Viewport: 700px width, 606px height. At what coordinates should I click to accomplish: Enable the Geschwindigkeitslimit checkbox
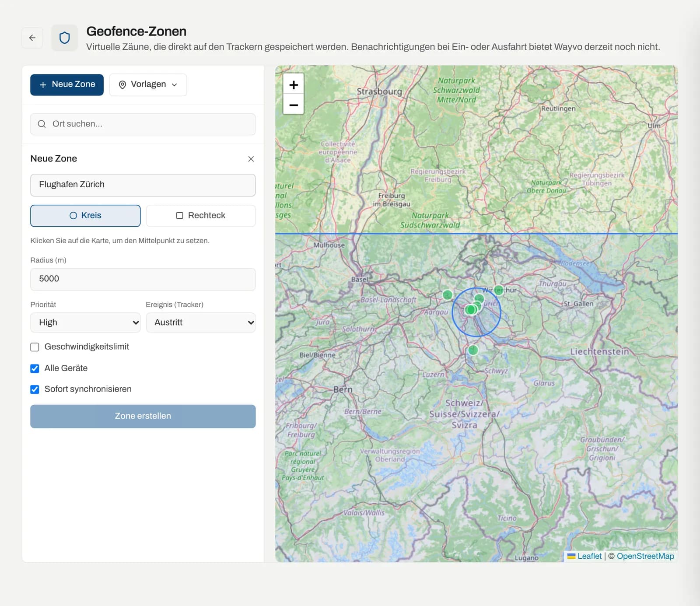coord(35,347)
